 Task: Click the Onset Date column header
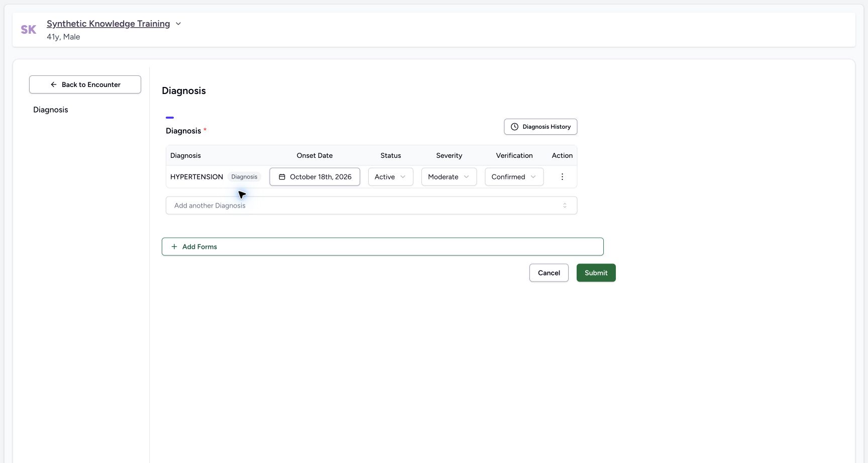click(314, 156)
